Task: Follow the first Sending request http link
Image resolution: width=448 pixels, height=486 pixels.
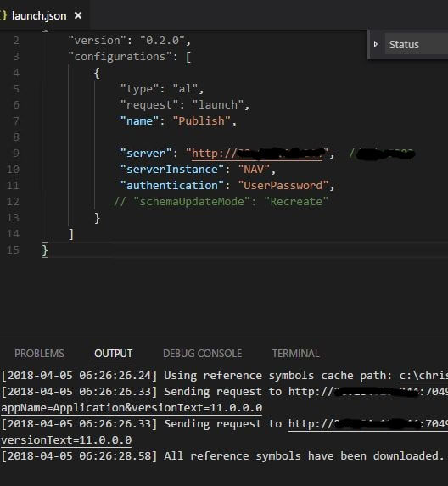Action: coord(368,392)
